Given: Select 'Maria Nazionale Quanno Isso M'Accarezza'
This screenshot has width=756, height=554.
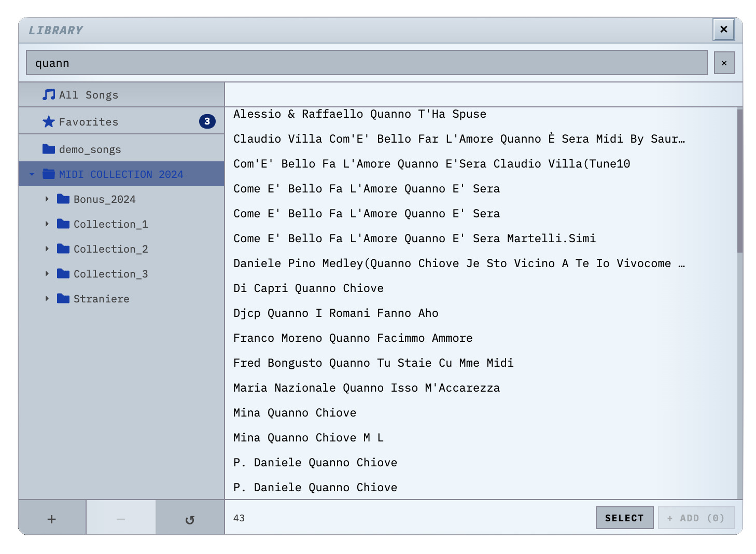Looking at the screenshot, I should (481, 388).
